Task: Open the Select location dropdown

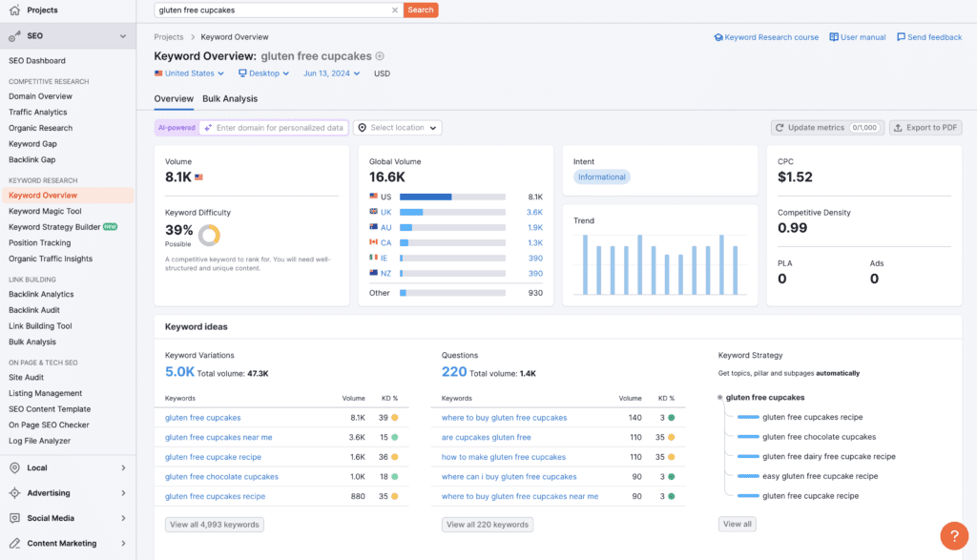Action: [x=398, y=128]
